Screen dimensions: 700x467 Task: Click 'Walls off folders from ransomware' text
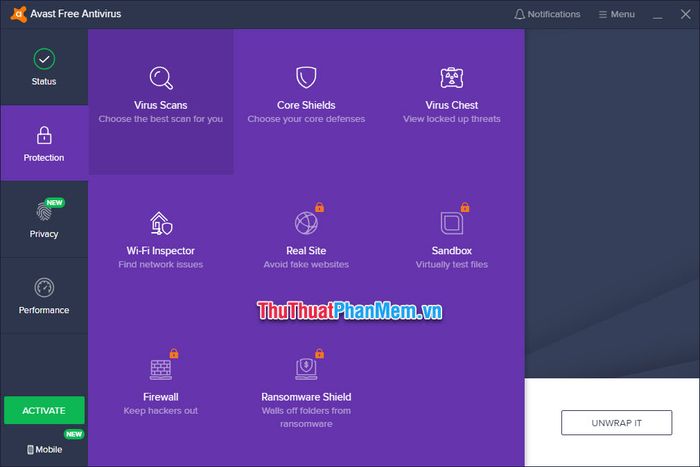tap(306, 417)
